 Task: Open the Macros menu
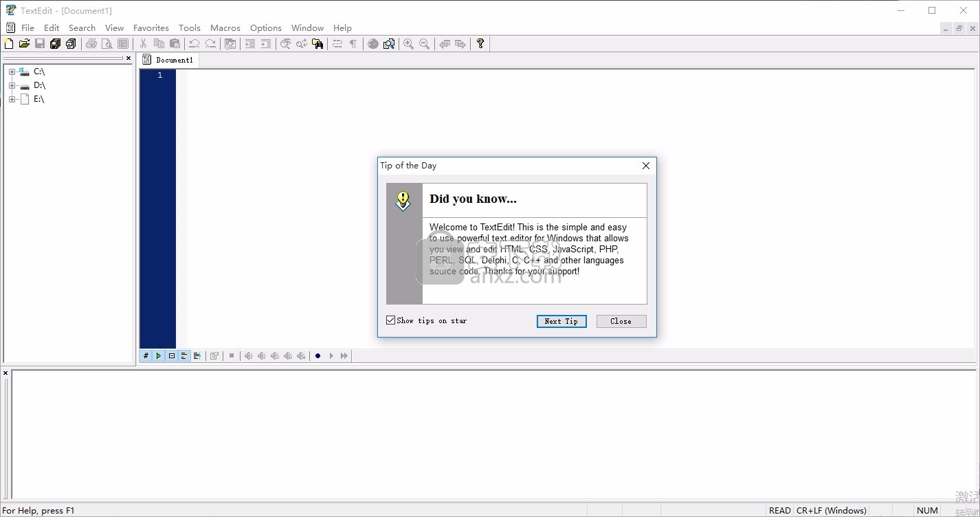tap(225, 28)
